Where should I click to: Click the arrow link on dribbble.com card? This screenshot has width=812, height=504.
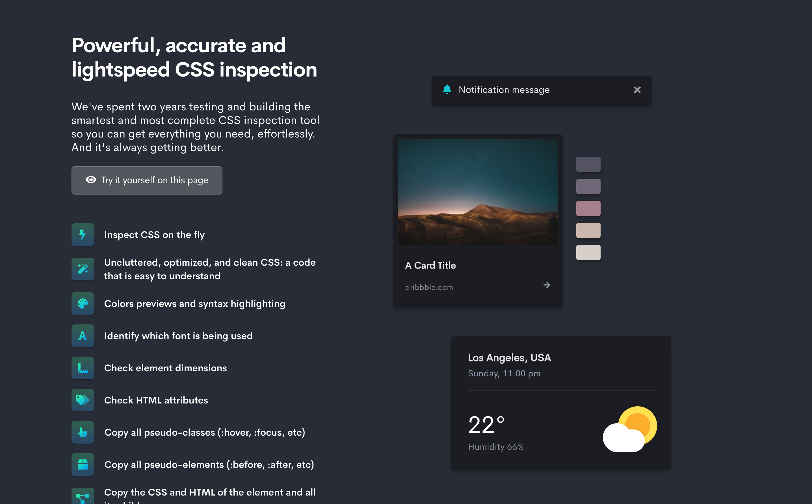[x=547, y=285]
